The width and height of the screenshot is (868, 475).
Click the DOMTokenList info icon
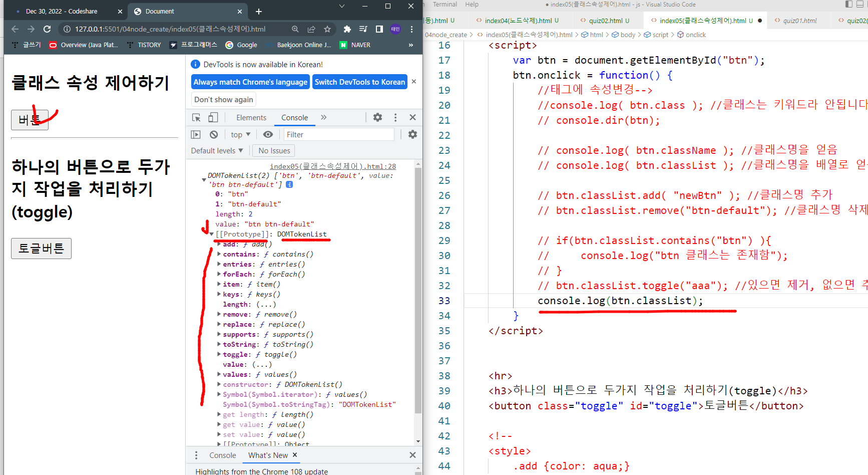coord(289,184)
